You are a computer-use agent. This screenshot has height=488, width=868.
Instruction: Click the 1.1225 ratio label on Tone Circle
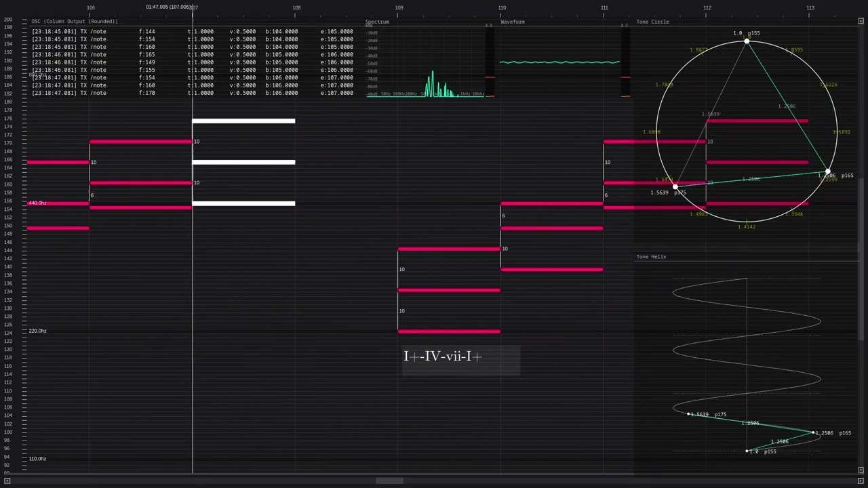coord(829,85)
